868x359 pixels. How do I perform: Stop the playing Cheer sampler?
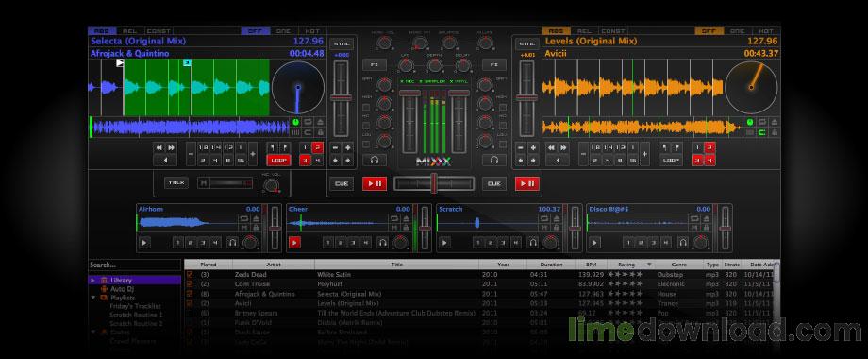pyautogui.click(x=294, y=242)
